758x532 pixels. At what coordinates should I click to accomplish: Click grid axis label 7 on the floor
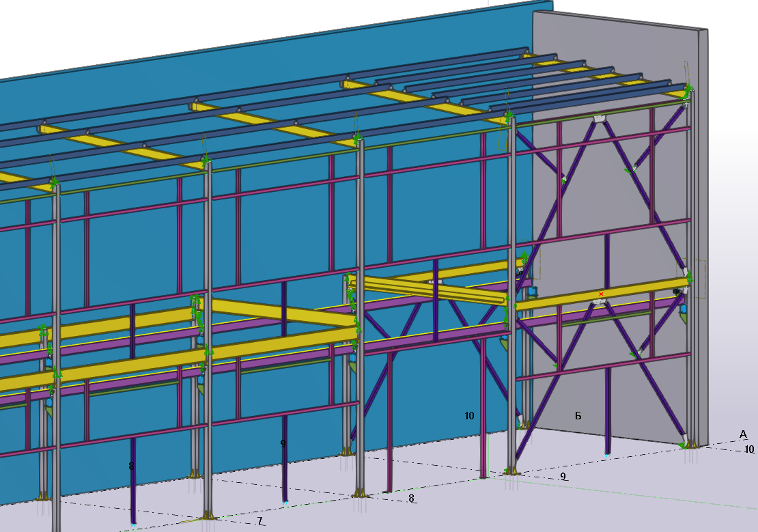point(260,521)
